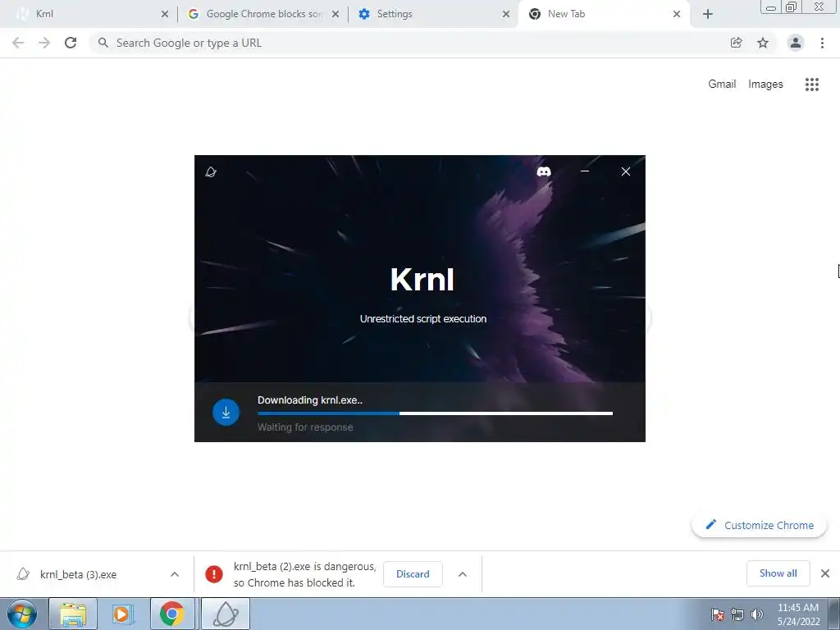840x630 pixels.
Task: Open Windows Explorer from taskbar
Action: tap(73, 614)
